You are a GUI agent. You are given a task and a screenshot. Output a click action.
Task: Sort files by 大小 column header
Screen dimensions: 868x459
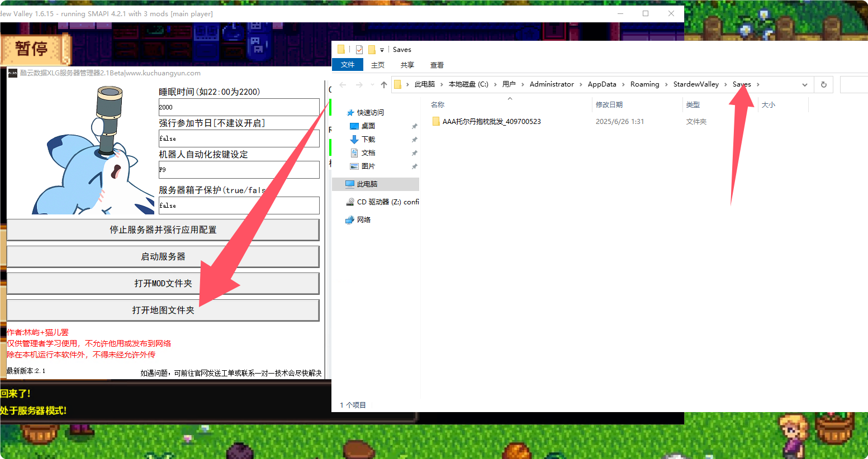pos(769,105)
